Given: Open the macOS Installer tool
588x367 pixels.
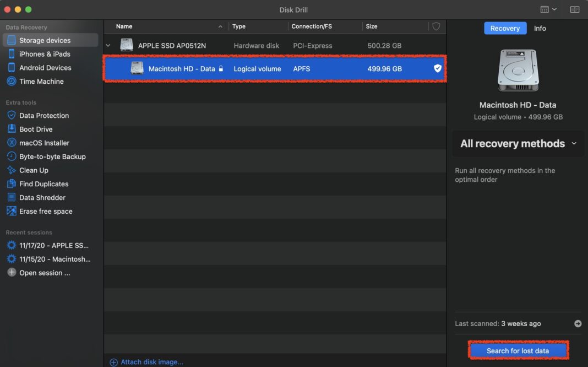Looking at the screenshot, I should (44, 143).
